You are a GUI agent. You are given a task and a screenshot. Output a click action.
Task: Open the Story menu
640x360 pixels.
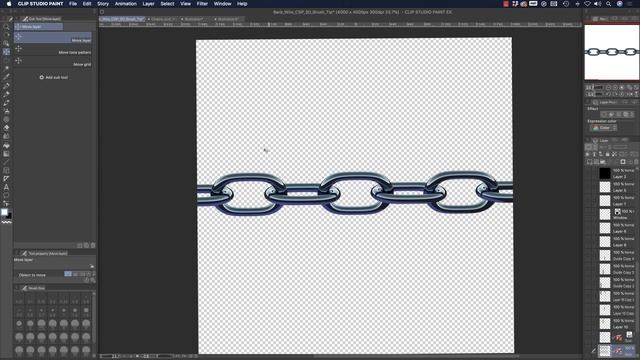(x=103, y=4)
